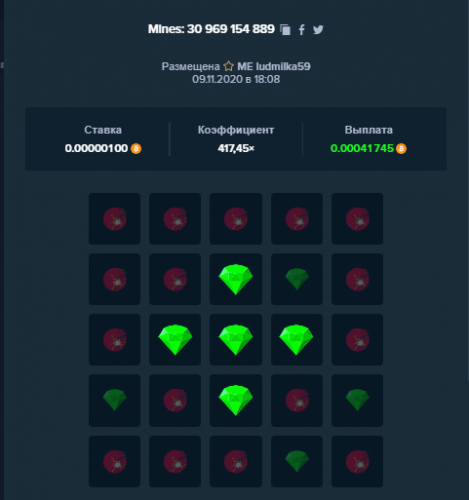The image size is (469, 500).
Task: Click the Коэффициент label
Action: (x=236, y=130)
